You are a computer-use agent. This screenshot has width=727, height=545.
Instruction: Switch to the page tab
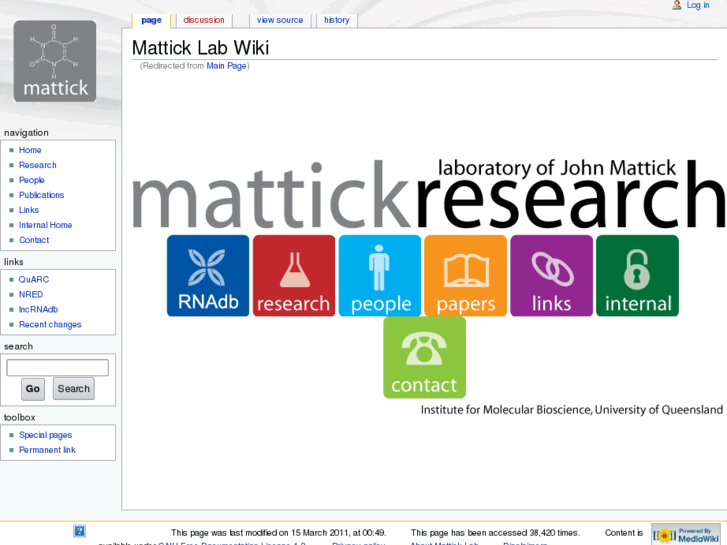(x=151, y=20)
